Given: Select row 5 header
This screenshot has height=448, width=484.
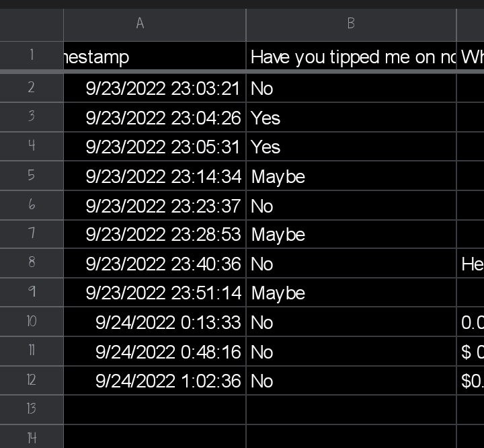Looking at the screenshot, I should (x=32, y=175).
